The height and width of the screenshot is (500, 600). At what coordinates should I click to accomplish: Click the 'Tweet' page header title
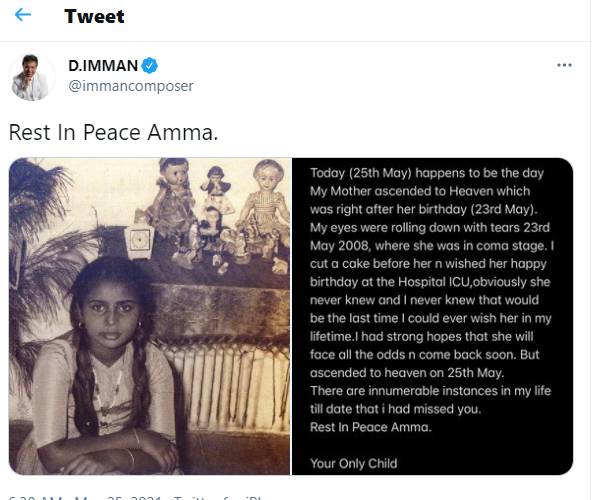point(94,16)
